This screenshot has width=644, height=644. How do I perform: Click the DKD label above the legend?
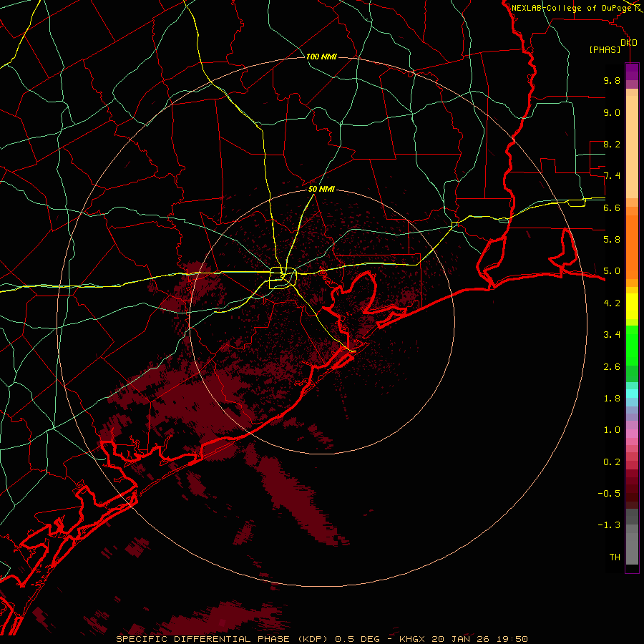coord(629,43)
